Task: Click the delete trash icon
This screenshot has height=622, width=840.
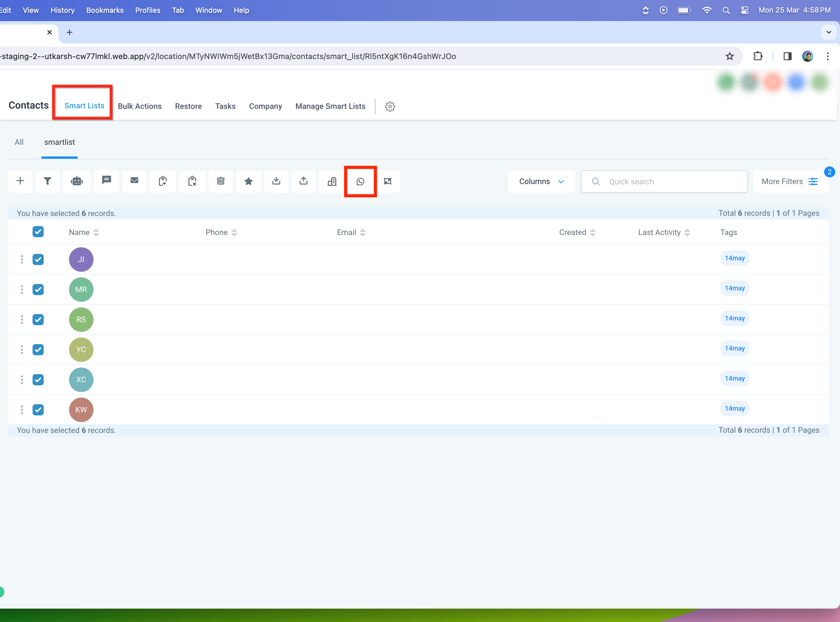Action: click(x=221, y=182)
